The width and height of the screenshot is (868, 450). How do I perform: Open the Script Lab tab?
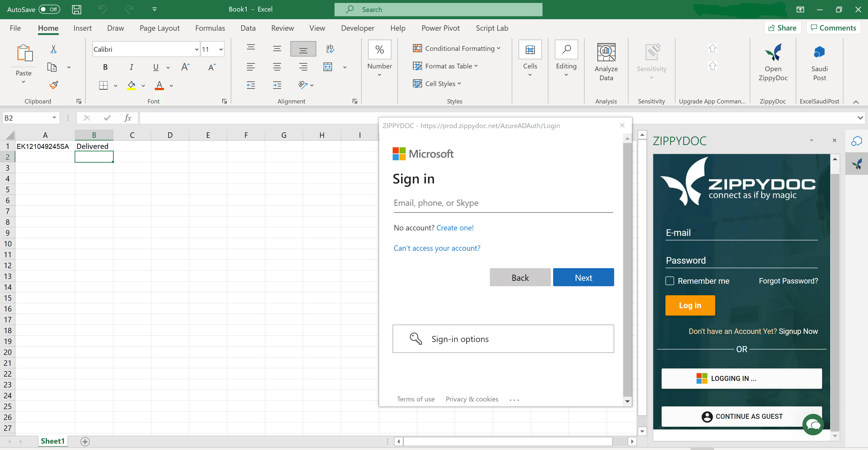point(492,28)
